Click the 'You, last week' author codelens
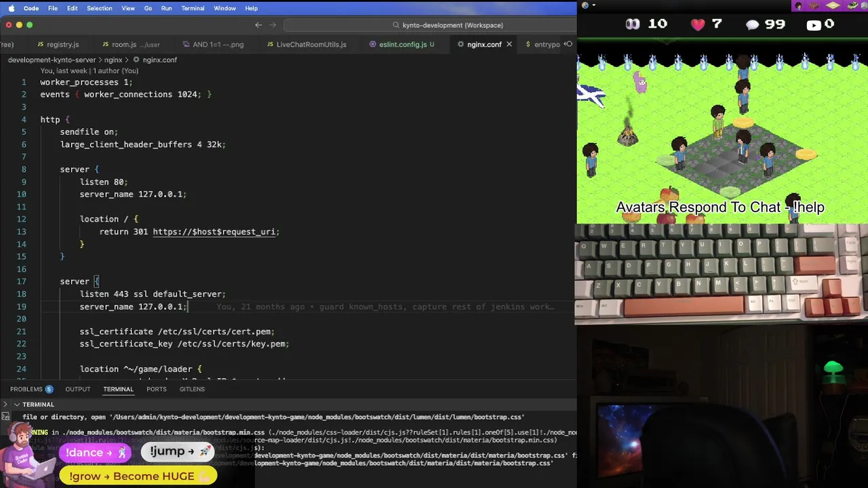Image resolution: width=868 pixels, height=488 pixels. point(89,70)
